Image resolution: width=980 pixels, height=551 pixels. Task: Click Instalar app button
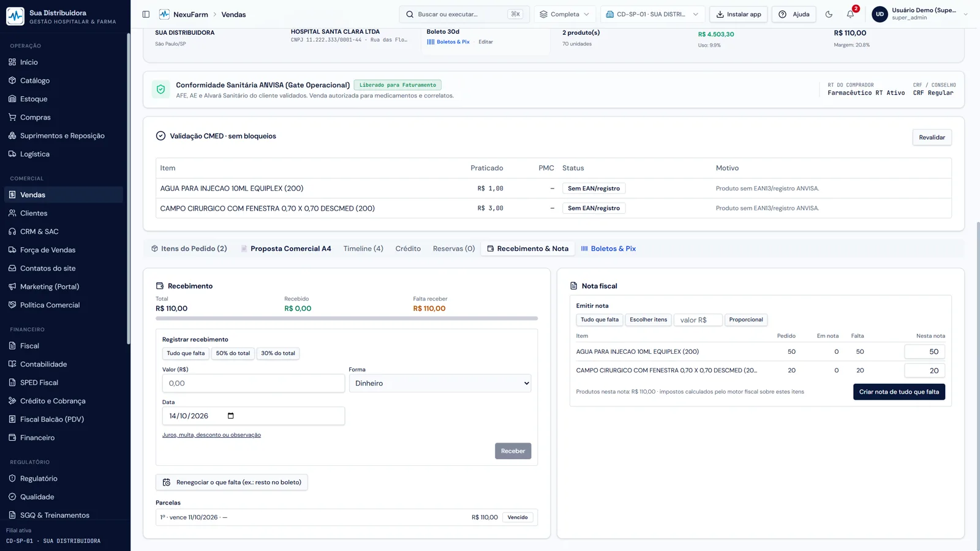click(739, 14)
